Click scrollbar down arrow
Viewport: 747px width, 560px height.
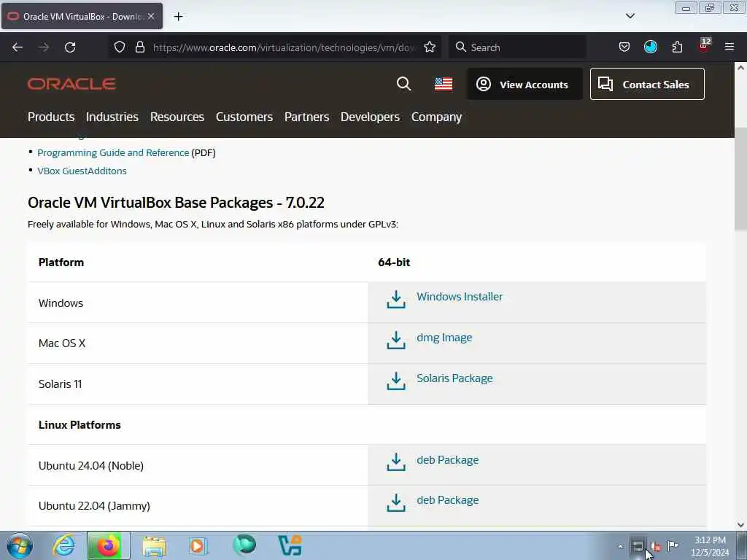[740, 525]
